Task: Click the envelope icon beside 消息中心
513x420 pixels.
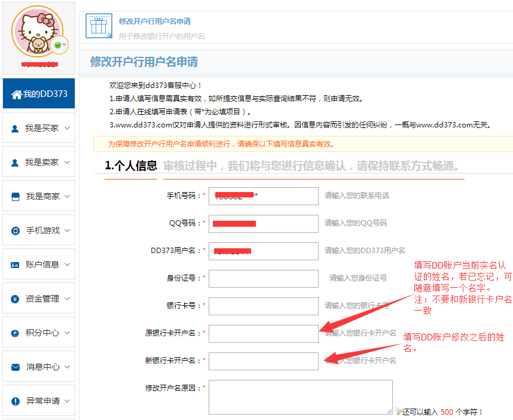Action: point(16,367)
